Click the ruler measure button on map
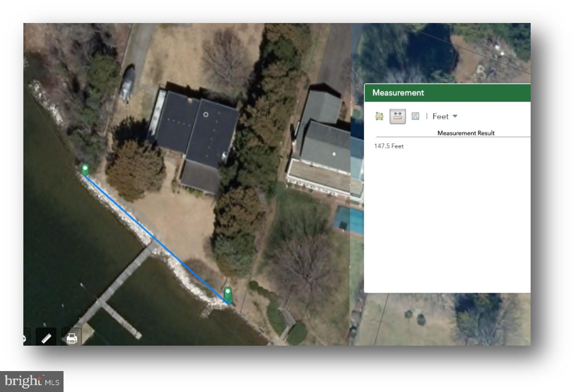 coord(46,338)
